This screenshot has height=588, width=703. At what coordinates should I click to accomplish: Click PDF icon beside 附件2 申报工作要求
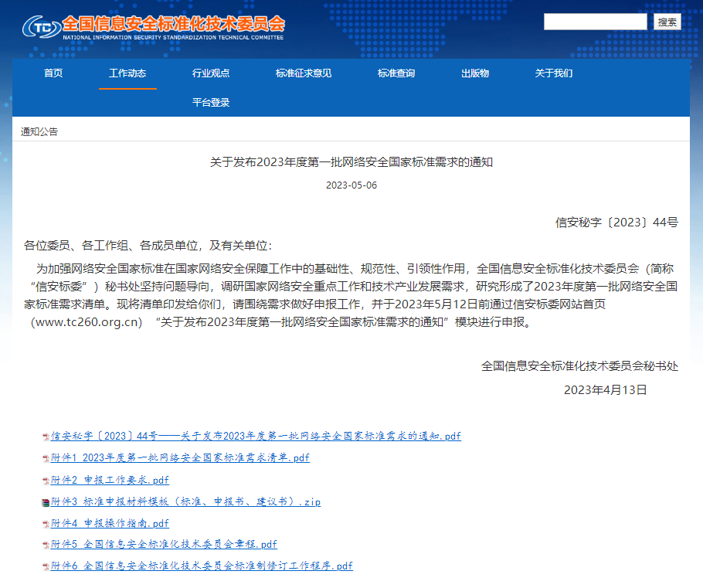[46, 481]
